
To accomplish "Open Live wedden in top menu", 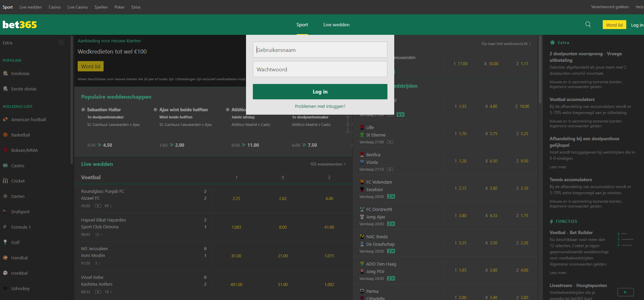I will [31, 7].
